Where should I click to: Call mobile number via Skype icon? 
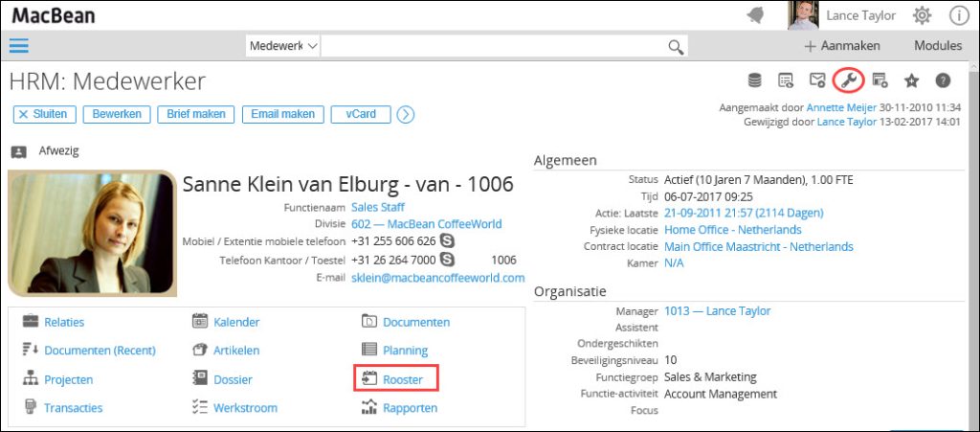tap(447, 241)
